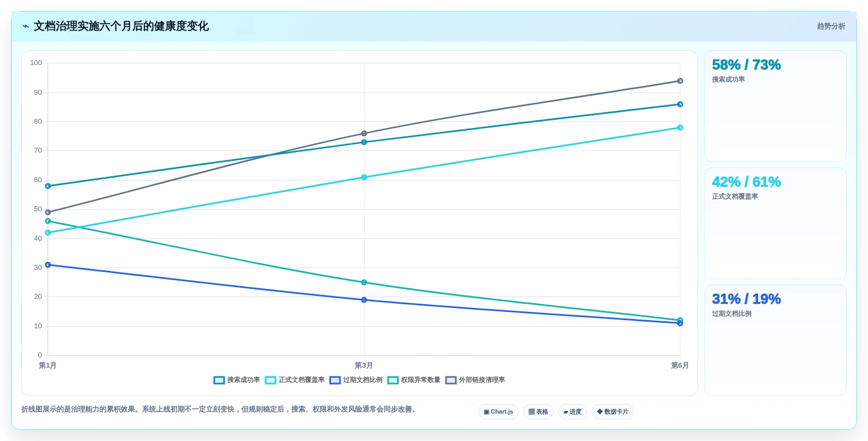The width and height of the screenshot is (868, 441).
Task: Toggle the 外部链接清理率 legend swatch
Action: (451, 380)
